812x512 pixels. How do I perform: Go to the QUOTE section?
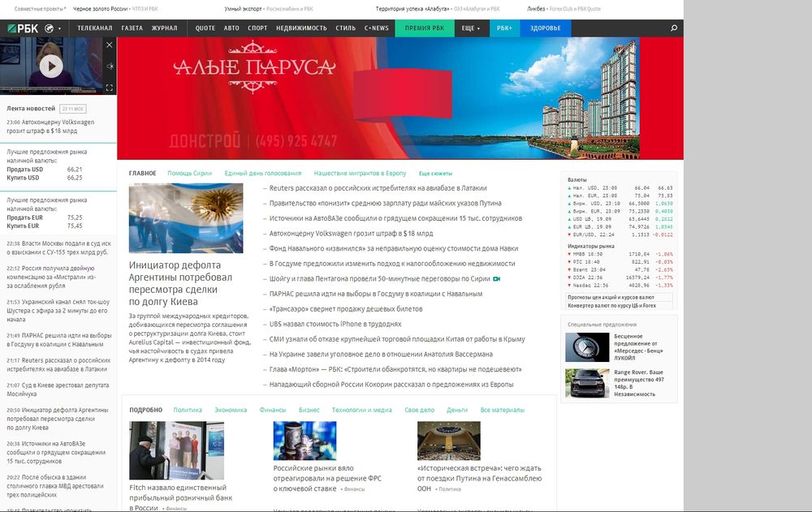coord(205,28)
